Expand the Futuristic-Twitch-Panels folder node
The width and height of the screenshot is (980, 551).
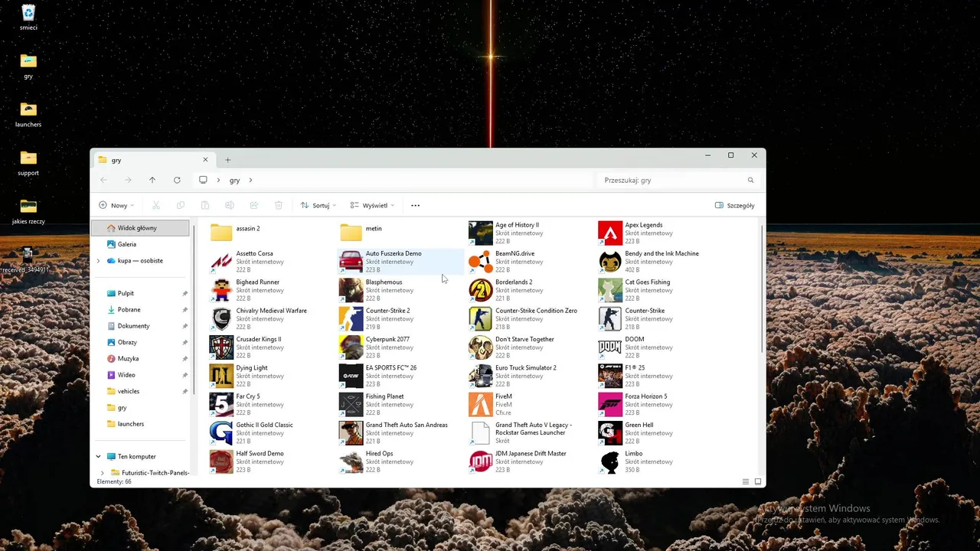(x=103, y=473)
